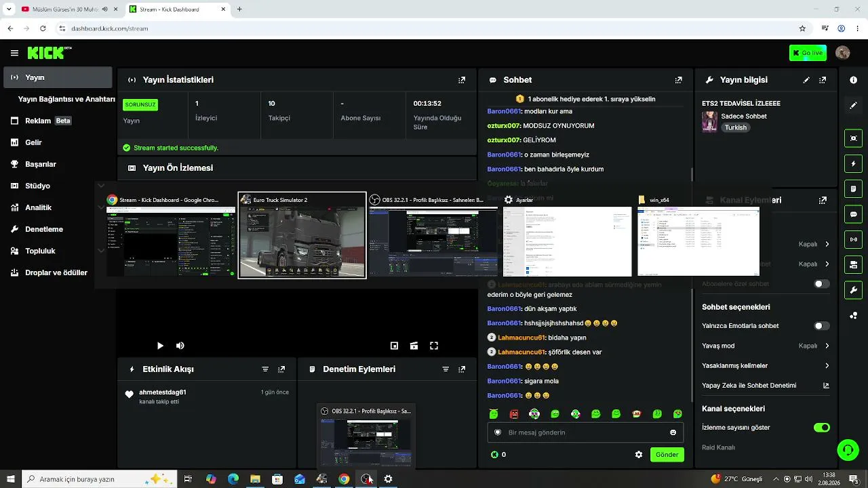
Task: Open the emoji picker in message box
Action: point(673,432)
